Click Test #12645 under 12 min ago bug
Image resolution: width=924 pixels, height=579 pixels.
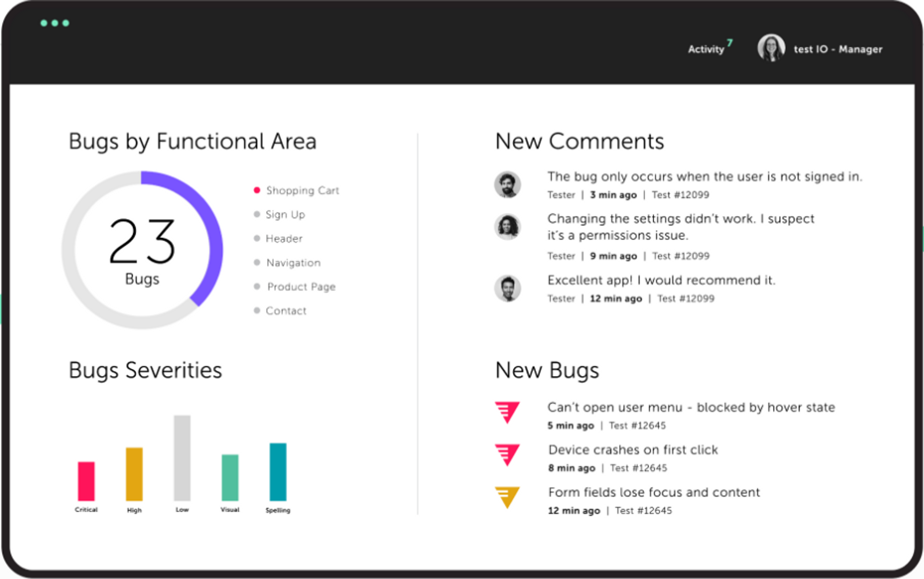643,510
